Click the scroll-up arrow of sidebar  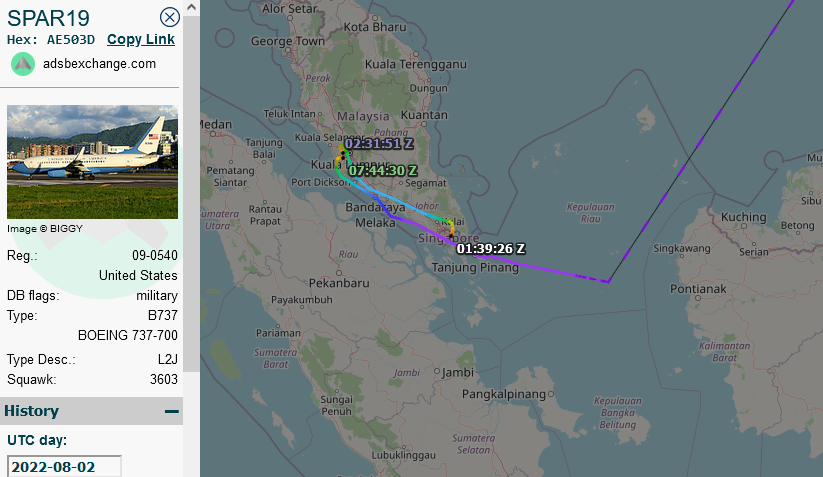pyautogui.click(x=192, y=7)
